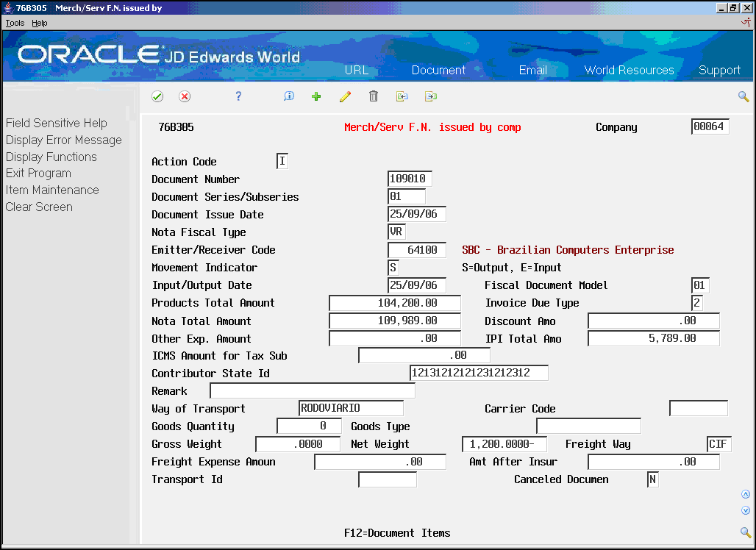Open the World Resources link
Screen dimensions: 756x550
point(630,70)
